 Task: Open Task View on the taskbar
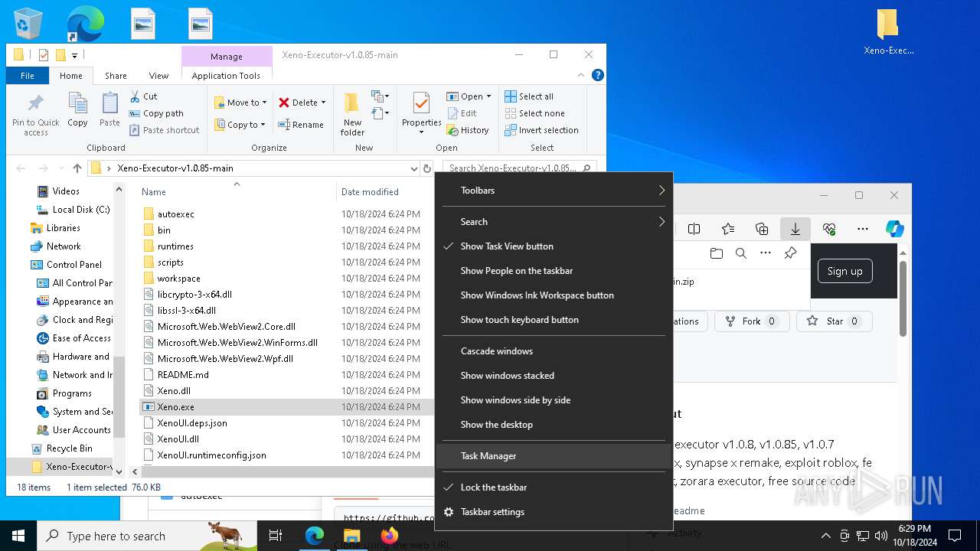(276, 536)
